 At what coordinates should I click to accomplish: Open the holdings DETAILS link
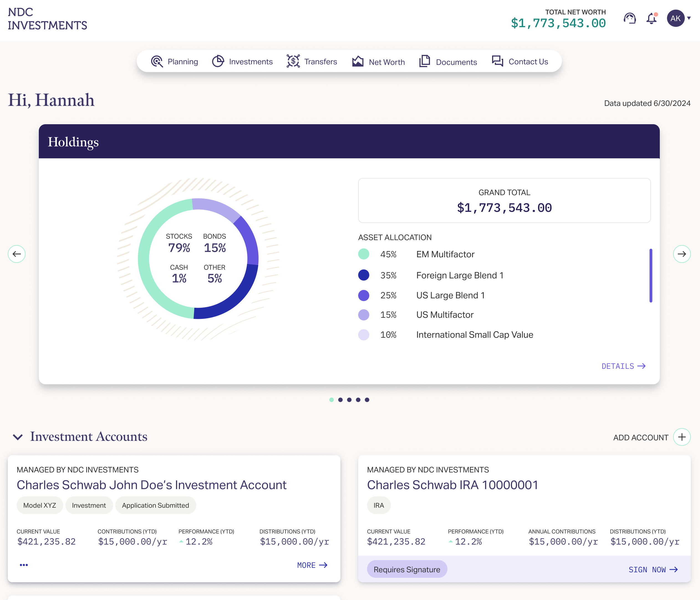coord(623,366)
